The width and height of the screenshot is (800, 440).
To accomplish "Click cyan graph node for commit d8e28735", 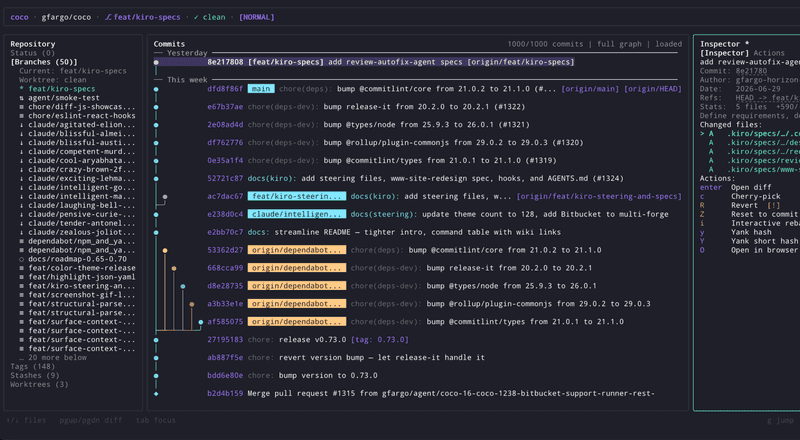I will [183, 286].
